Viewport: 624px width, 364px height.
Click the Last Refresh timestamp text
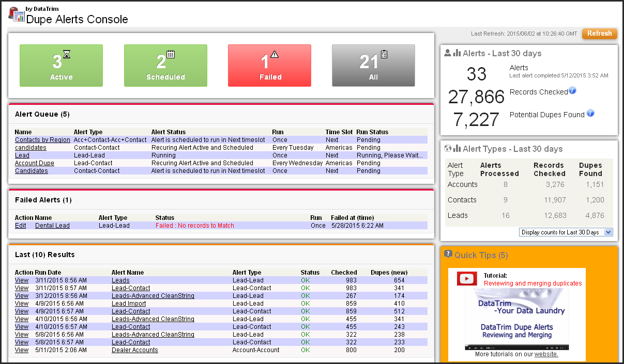coord(524,34)
